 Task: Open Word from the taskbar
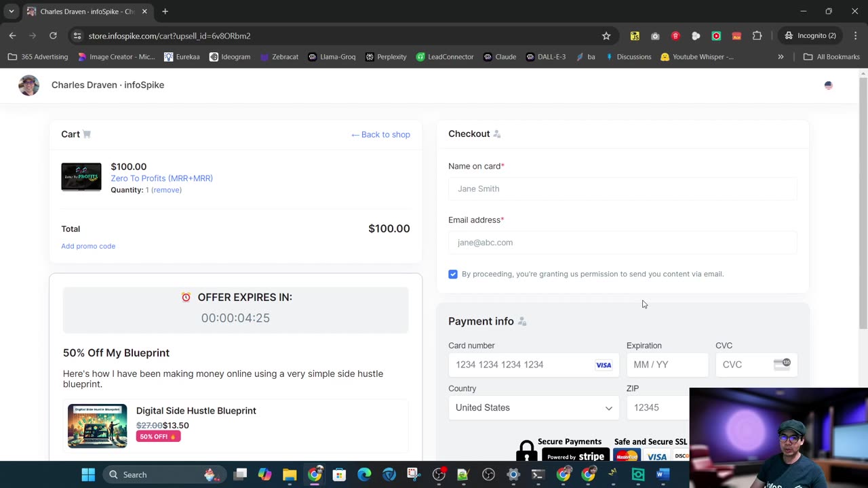663,474
